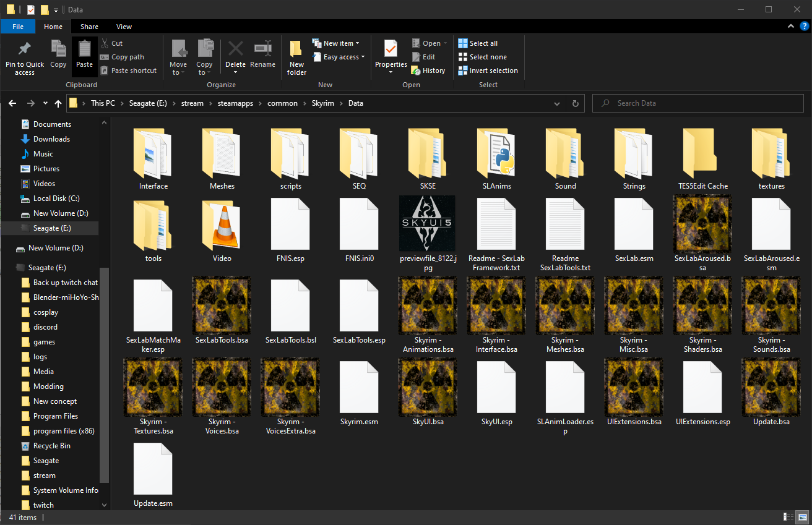Select the SexLabAroused.bsa archive
Image resolution: width=812 pixels, height=525 pixels.
point(703,234)
